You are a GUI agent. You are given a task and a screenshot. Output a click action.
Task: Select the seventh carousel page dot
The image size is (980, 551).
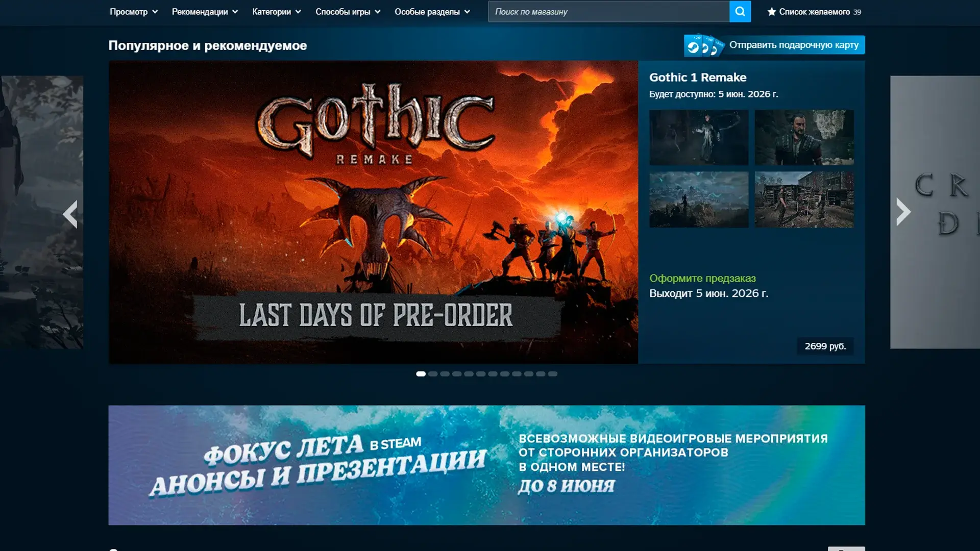(493, 374)
